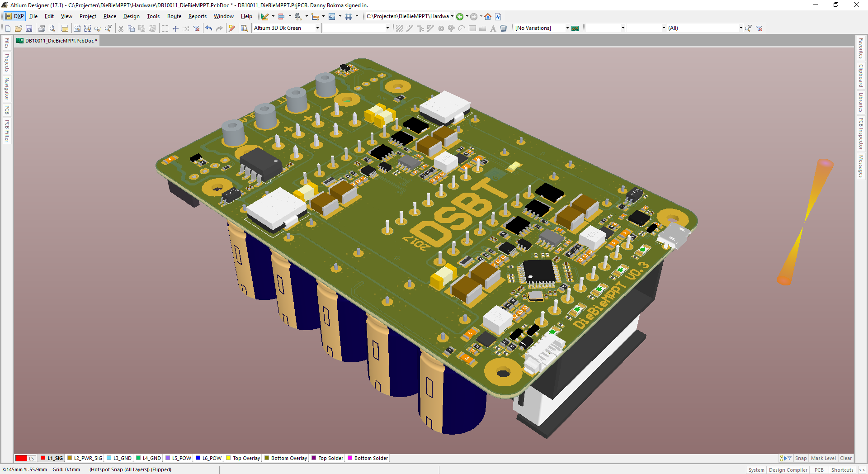Click the Print icon in toolbar
The image size is (868, 474).
[42, 28]
